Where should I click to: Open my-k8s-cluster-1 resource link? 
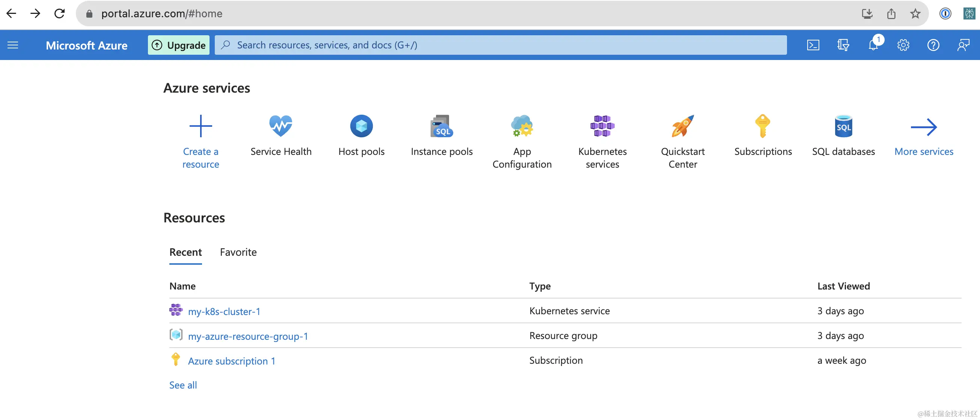pos(224,311)
